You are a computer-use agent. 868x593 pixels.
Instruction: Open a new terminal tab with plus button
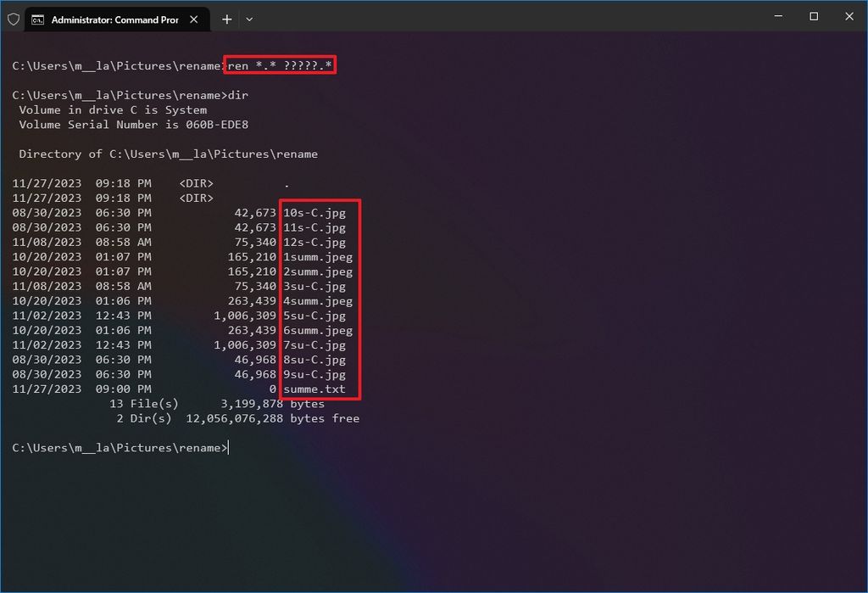click(x=226, y=19)
